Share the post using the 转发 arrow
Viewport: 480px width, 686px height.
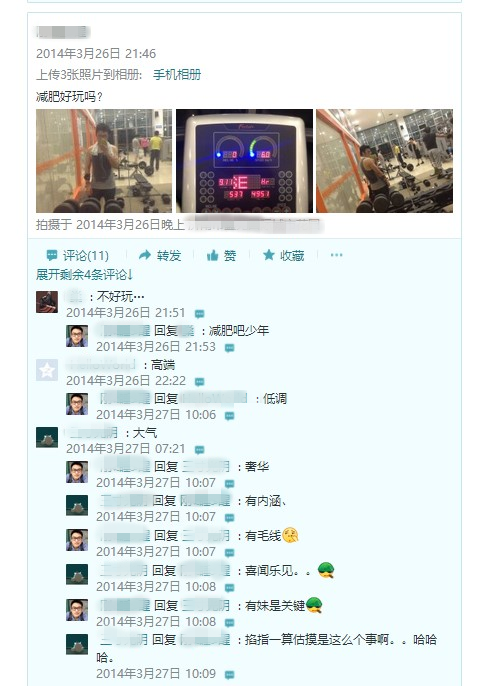coord(160,255)
